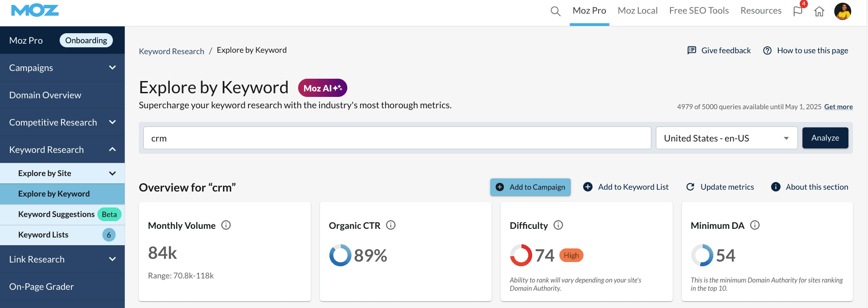The width and height of the screenshot is (868, 308).
Task: Open Keyword Suggestions in the sidebar
Action: [56, 214]
